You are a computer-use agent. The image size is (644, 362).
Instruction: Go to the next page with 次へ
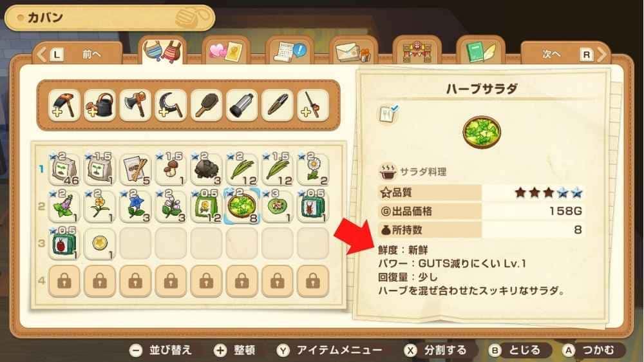[565, 54]
